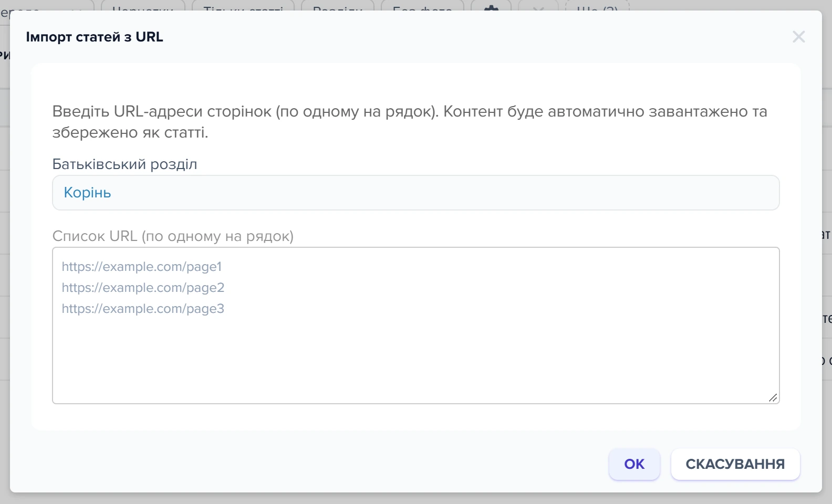Click the СКАСУВАННЯ button

(735, 464)
